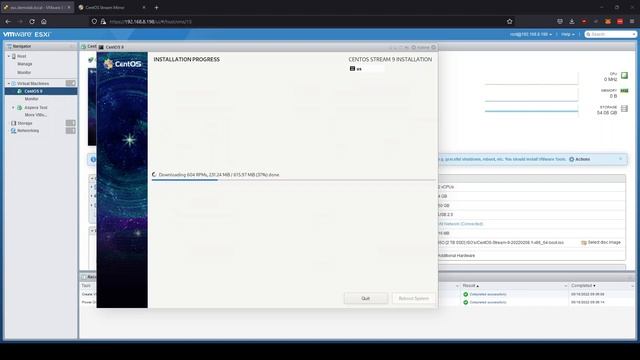Click the keyboard layout 'es' indicator
Screen dimensions: 640x360
point(356,69)
